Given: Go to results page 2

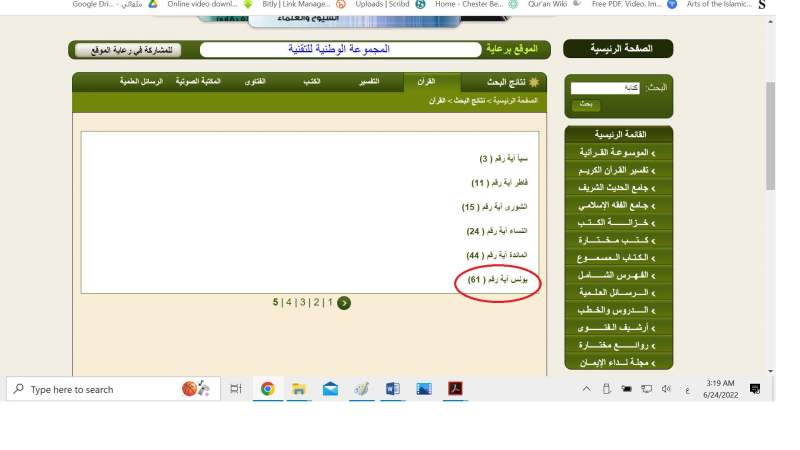Looking at the screenshot, I should [316, 303].
